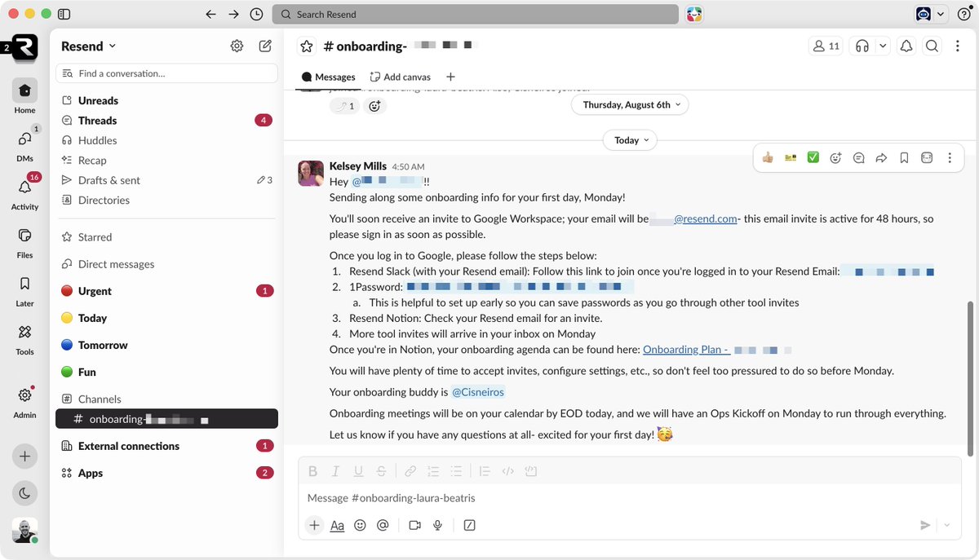Open add reaction picker in message toolbar
This screenshot has width=979, height=560.
point(835,158)
